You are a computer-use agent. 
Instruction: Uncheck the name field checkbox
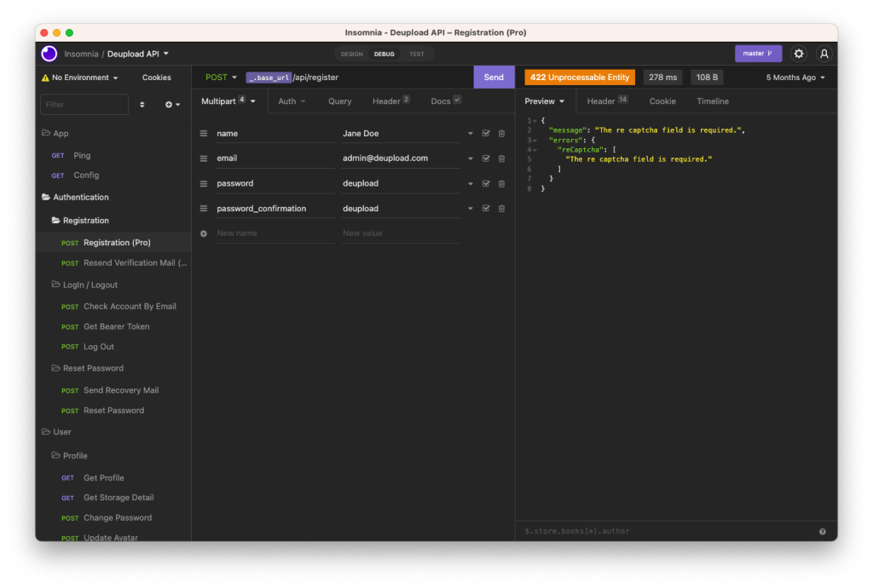(x=486, y=134)
